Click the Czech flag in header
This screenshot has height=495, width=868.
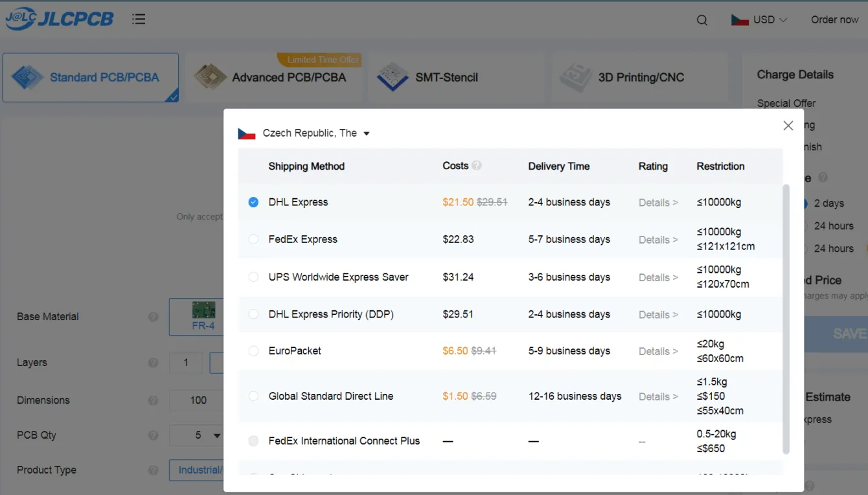tap(740, 20)
